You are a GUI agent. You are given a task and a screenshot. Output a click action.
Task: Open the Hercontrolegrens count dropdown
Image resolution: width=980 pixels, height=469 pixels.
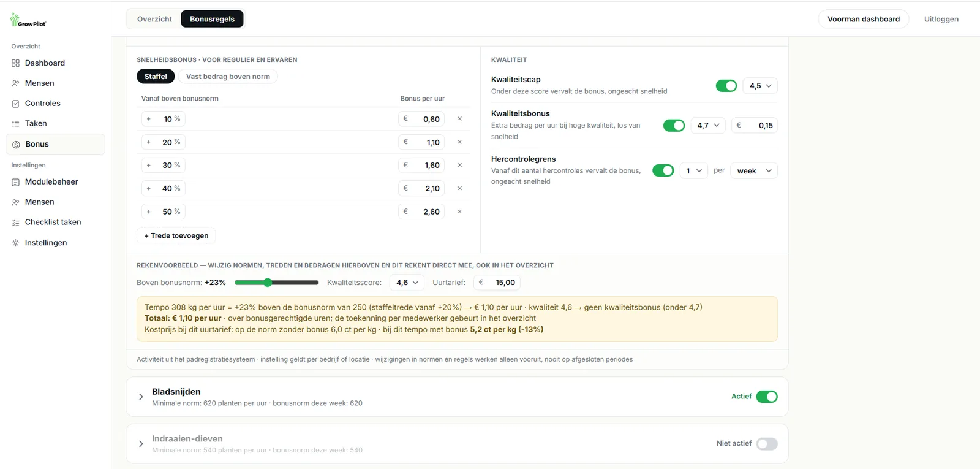coord(694,170)
